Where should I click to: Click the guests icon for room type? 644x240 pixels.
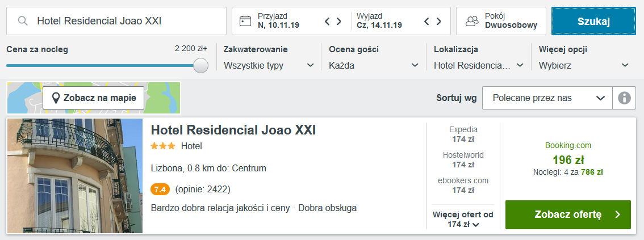[x=472, y=21]
